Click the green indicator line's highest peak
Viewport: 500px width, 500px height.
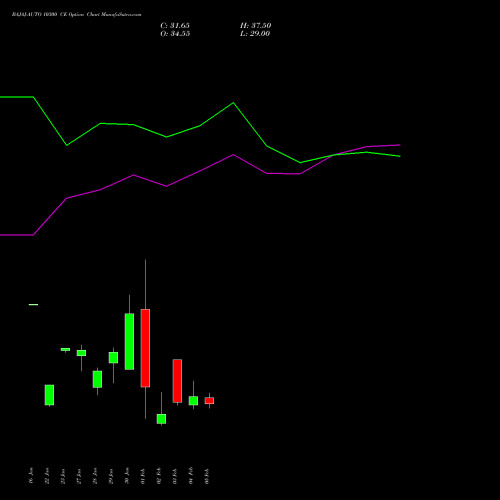click(17, 97)
